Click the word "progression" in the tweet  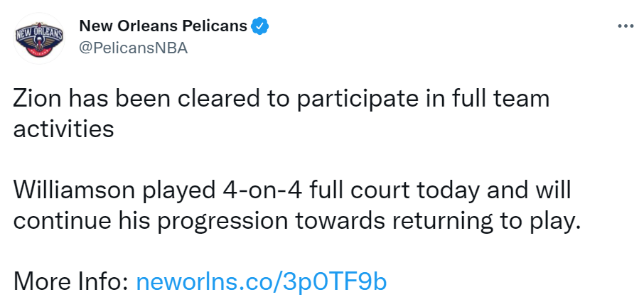tap(223, 222)
